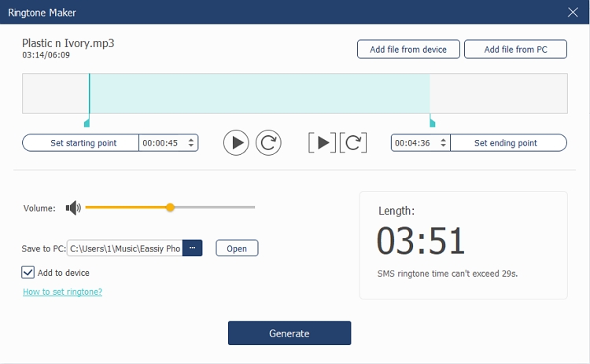Open the saved ringtone folder
Image resolution: width=590 pixels, height=364 pixels.
click(237, 248)
